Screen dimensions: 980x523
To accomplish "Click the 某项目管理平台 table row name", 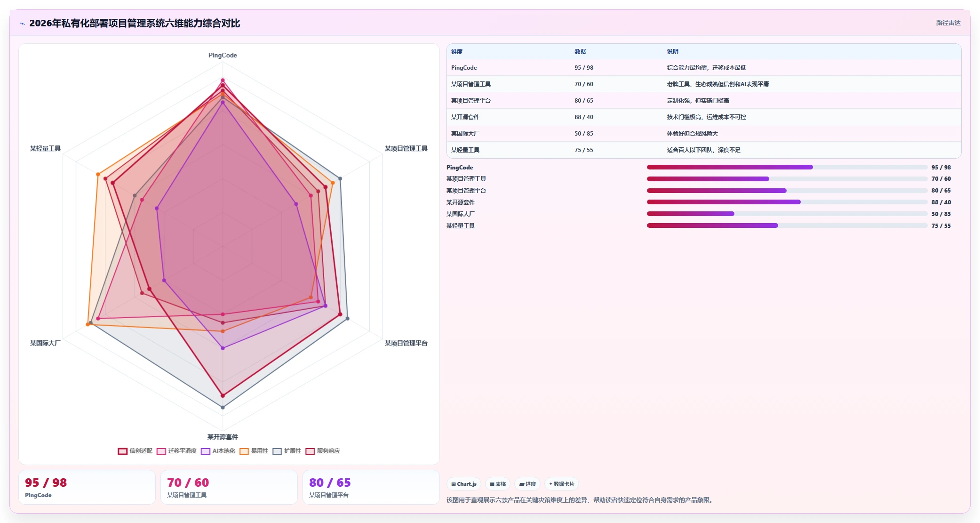I will pos(471,101).
